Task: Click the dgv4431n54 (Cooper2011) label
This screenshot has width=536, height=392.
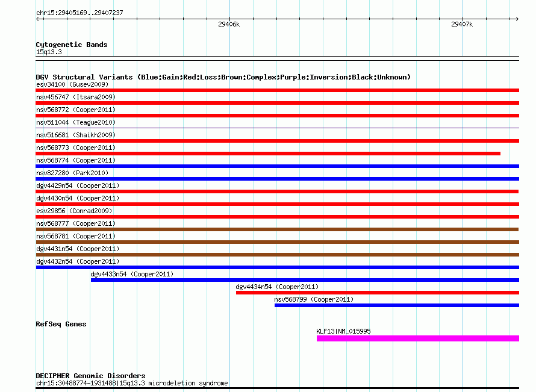Action: click(x=78, y=249)
